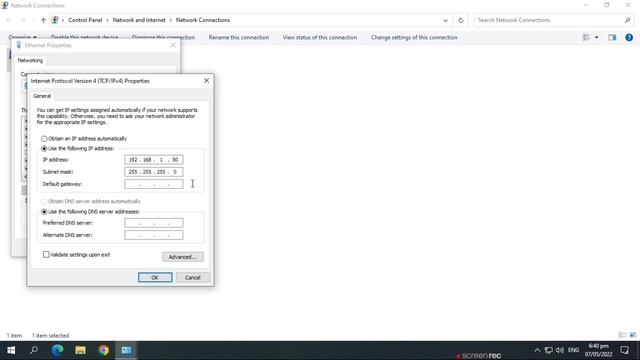Click the breadcrumb location icon
The image size is (640, 360).
(55, 20)
